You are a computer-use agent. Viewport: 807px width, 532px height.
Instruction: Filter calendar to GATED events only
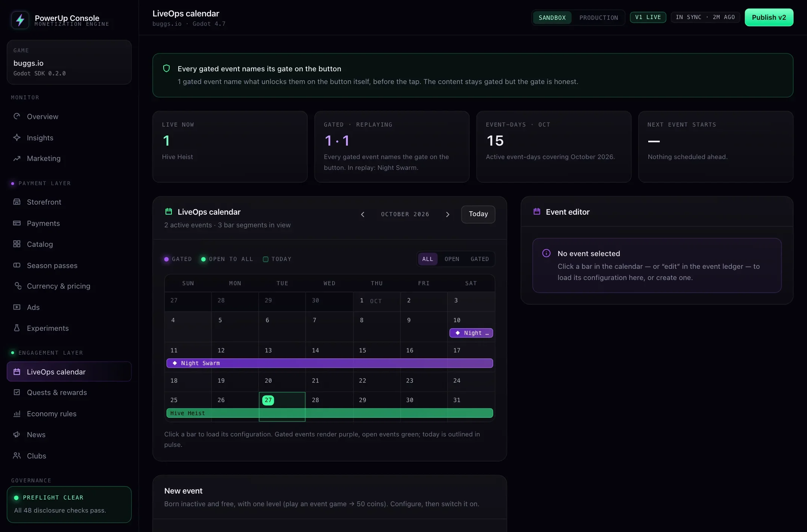480,259
